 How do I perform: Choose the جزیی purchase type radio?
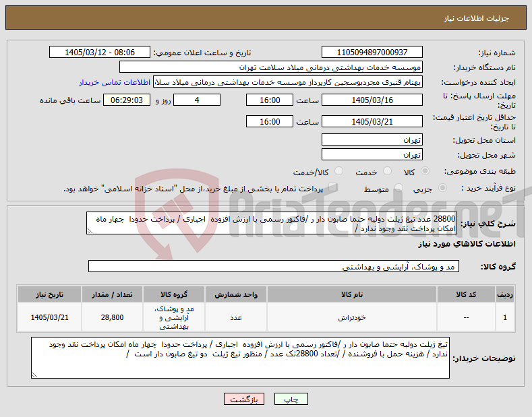(x=442, y=188)
